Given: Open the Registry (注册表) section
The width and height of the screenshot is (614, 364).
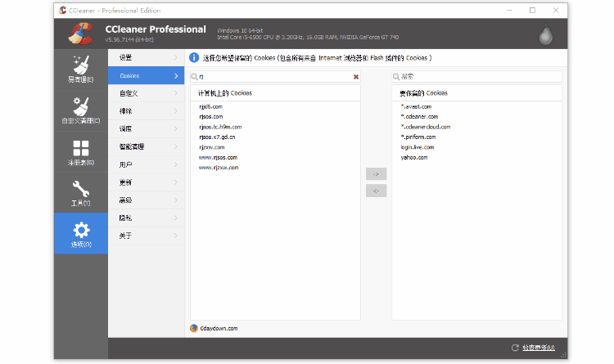Looking at the screenshot, I should [x=81, y=152].
